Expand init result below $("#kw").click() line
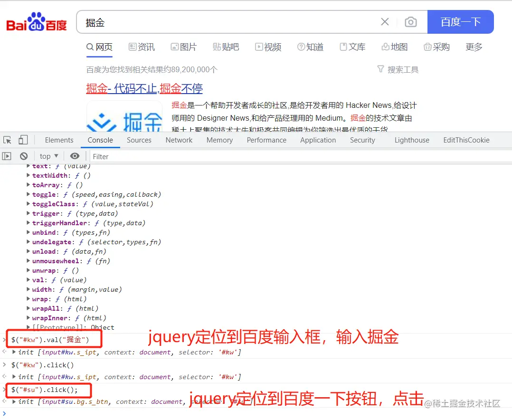Viewport: 512px width, 420px height. click(x=14, y=377)
